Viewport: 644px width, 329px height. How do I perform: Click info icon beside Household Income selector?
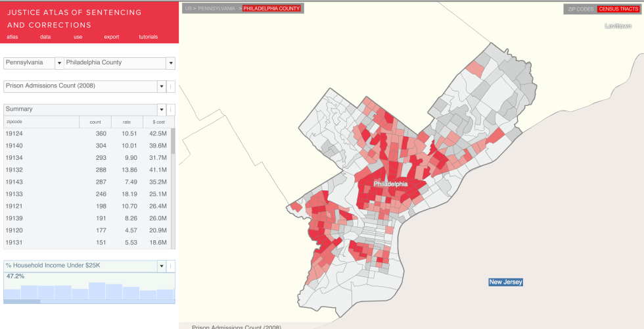click(171, 266)
